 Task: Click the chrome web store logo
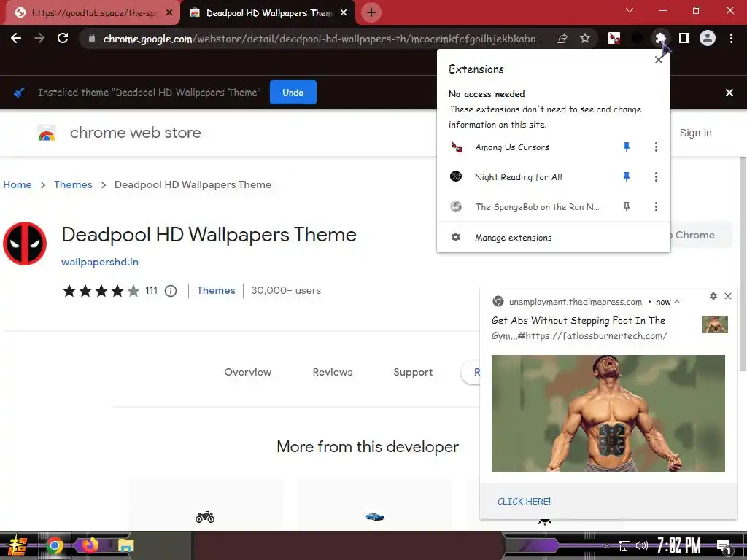[47, 133]
